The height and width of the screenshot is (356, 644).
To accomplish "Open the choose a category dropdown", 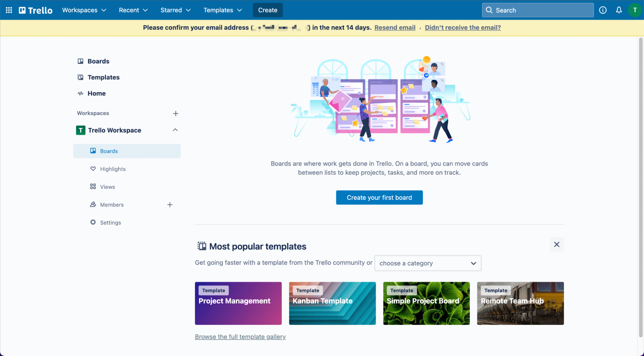I will 427,263.
